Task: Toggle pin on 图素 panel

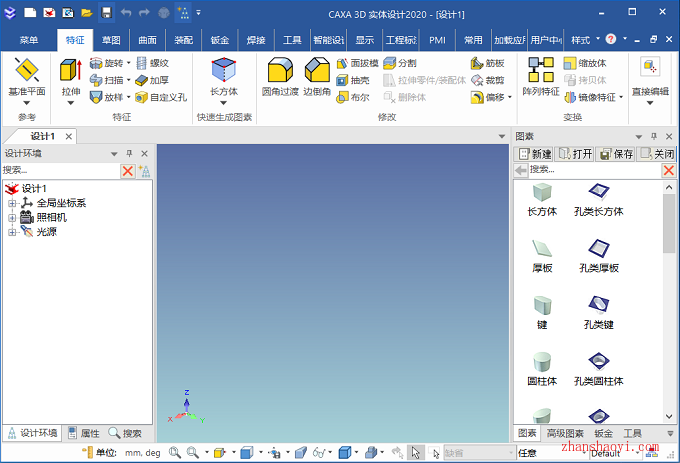Action: (654, 136)
